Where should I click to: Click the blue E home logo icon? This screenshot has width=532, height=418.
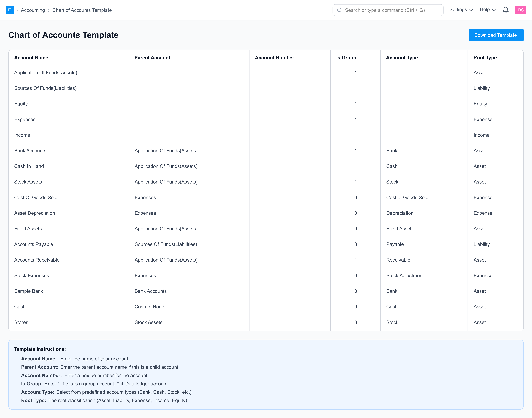(10, 10)
